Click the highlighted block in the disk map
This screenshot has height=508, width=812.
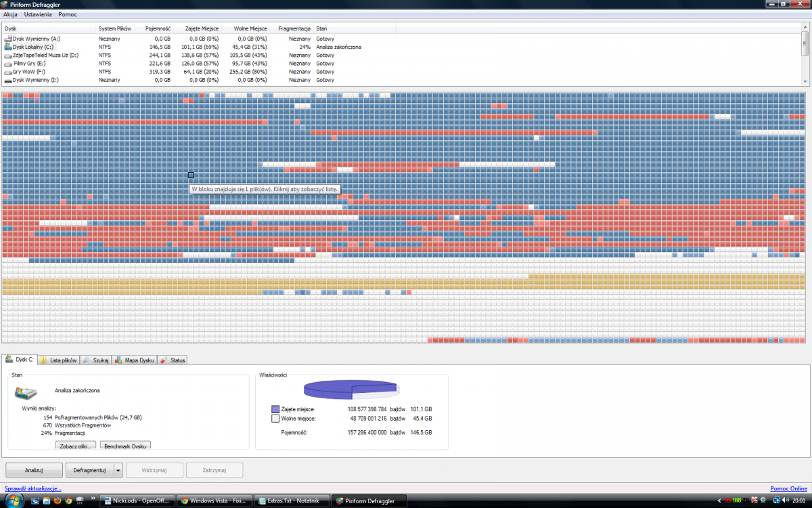[191, 175]
